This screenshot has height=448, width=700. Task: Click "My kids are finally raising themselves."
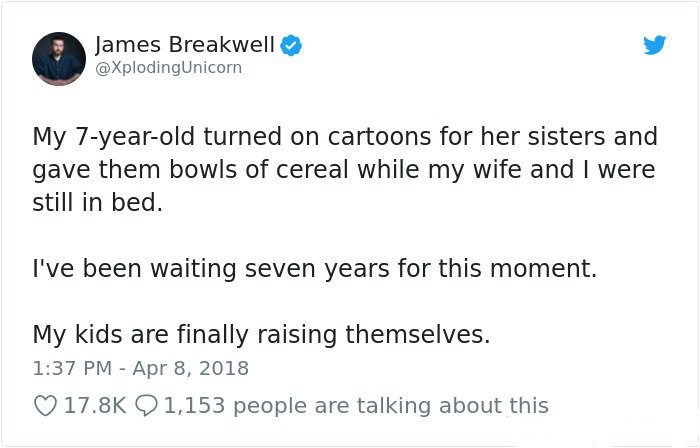261,335
